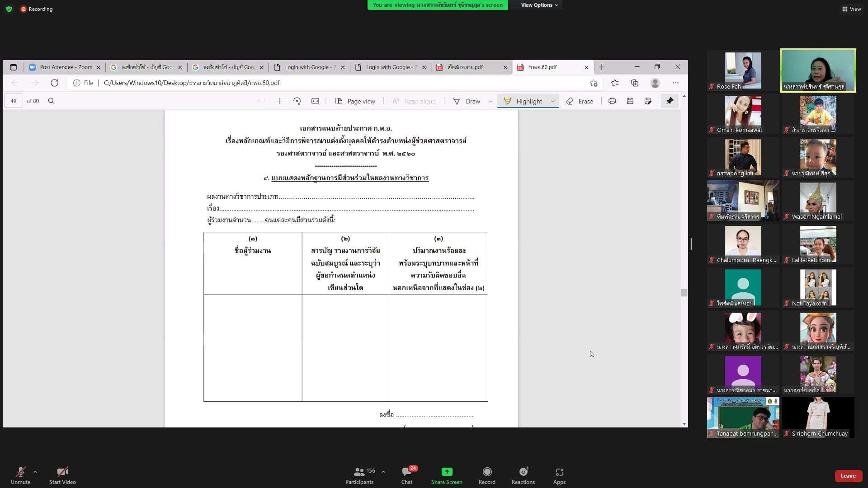The image size is (868, 488).
Task: Toggle the pin toolbar button
Action: click(670, 101)
